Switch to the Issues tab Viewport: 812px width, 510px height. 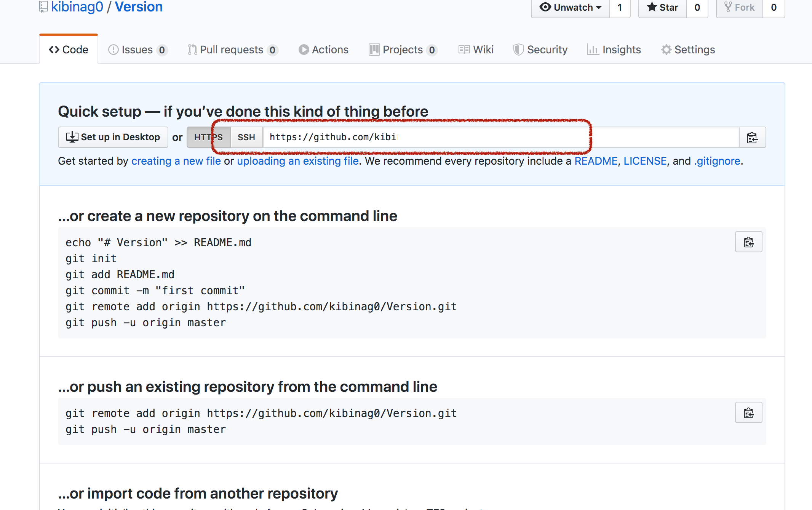point(138,50)
